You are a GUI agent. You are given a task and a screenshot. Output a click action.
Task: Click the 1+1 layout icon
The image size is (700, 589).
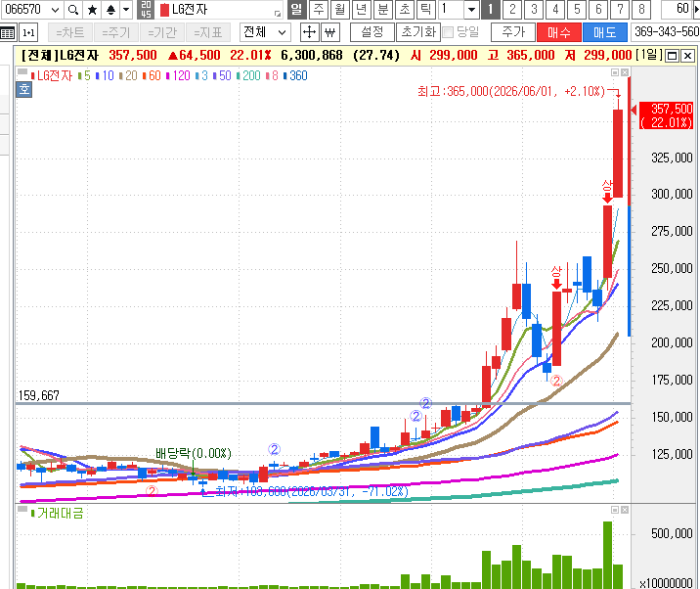coord(28,32)
